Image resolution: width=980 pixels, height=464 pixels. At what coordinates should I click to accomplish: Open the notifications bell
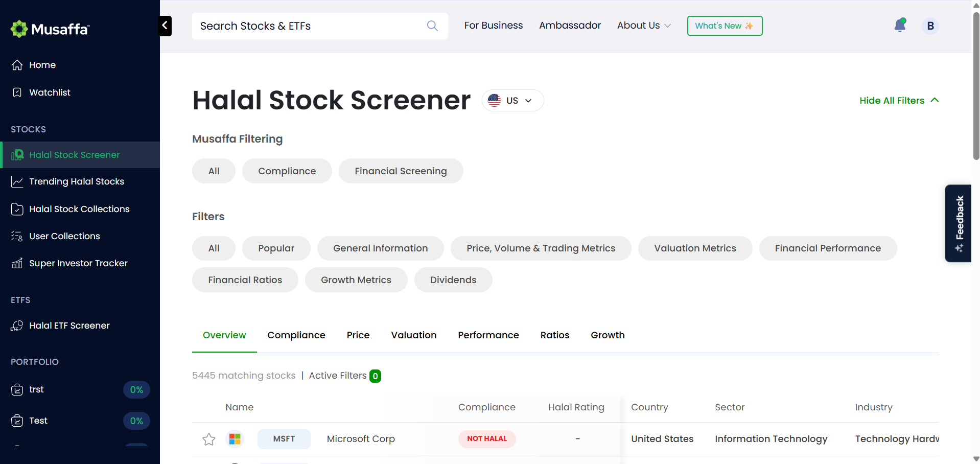[x=900, y=25]
